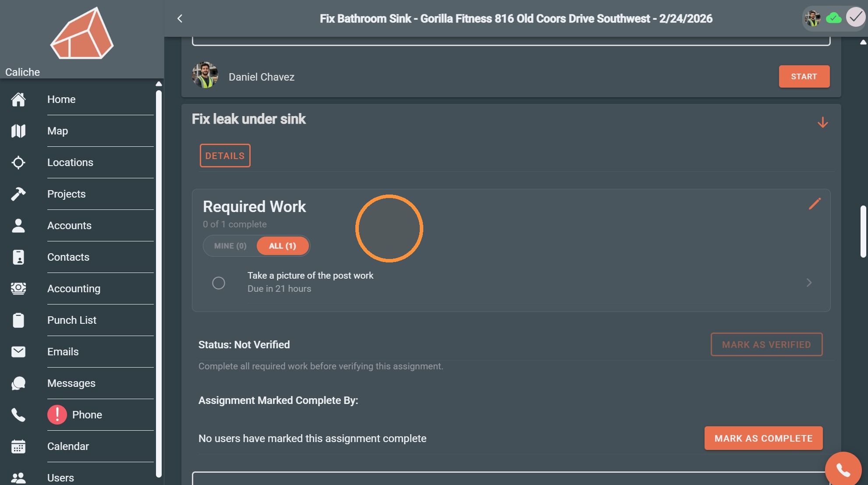Open the floating phone call button
This screenshot has width=868, height=485.
(843, 469)
